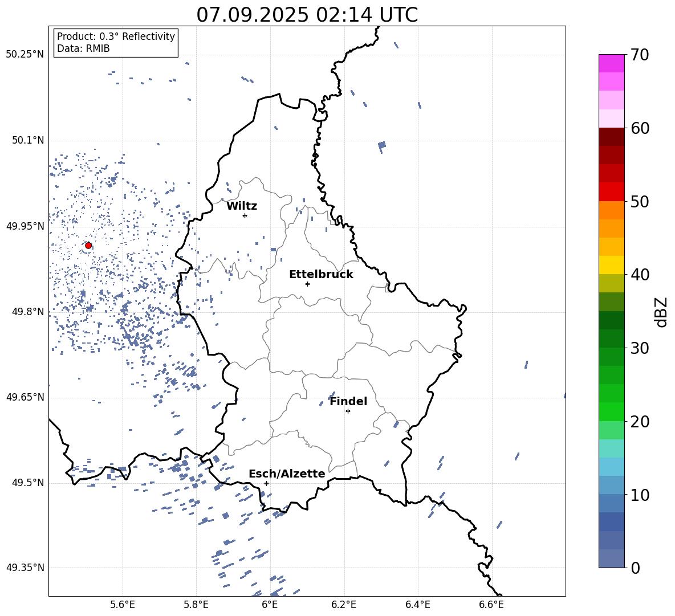The width and height of the screenshot is (675, 616).
Task: Click the 50.1°N latitude label
Action: coord(28,141)
